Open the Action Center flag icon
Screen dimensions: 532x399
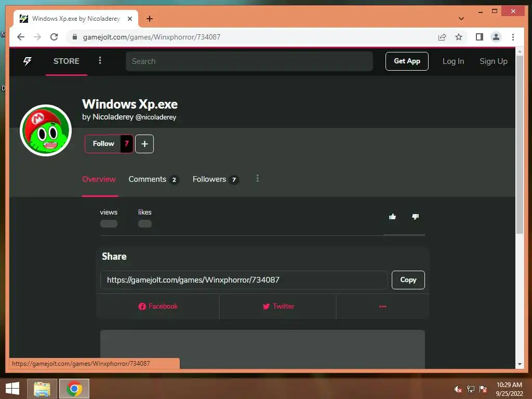tap(483, 389)
